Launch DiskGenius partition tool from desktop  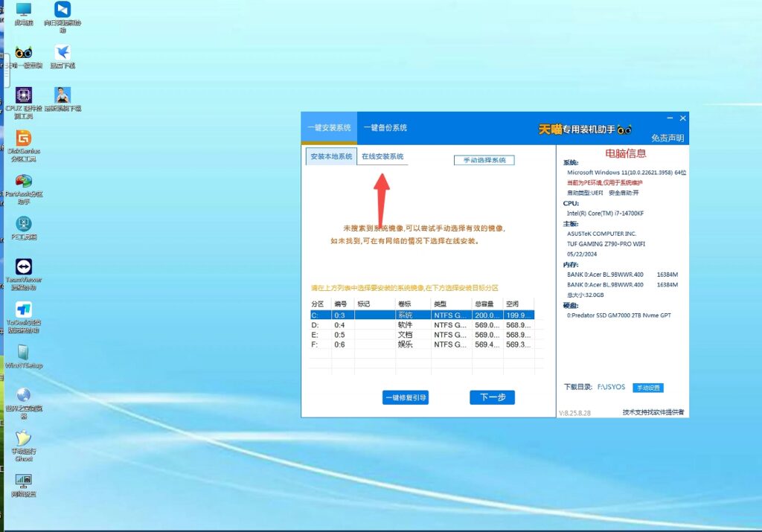tap(24, 138)
